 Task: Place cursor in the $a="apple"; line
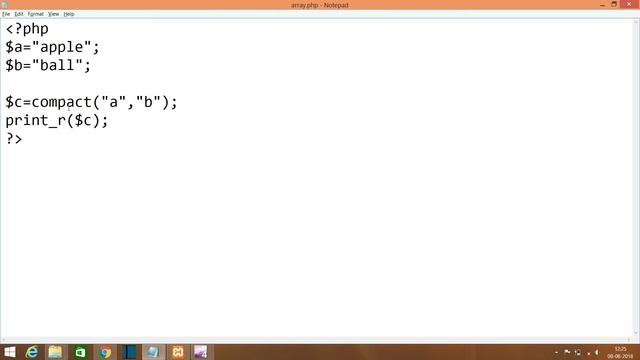click(52, 48)
